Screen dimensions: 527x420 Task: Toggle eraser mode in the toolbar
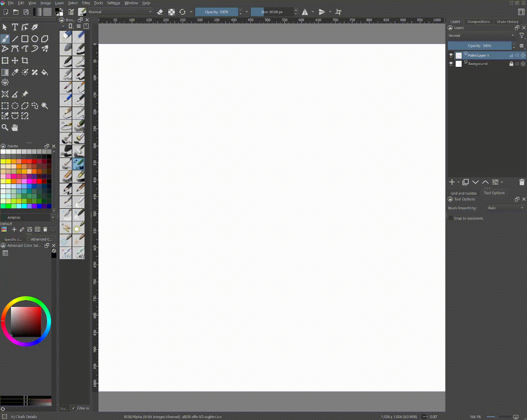[160, 12]
